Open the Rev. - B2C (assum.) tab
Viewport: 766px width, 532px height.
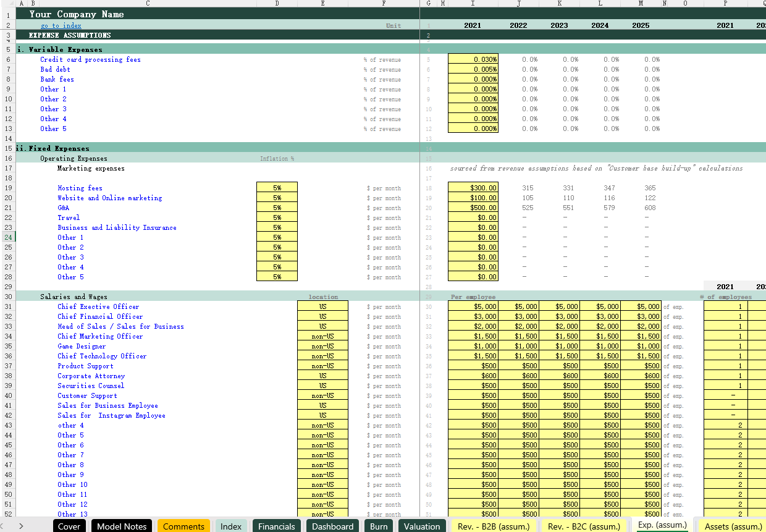pos(584,526)
